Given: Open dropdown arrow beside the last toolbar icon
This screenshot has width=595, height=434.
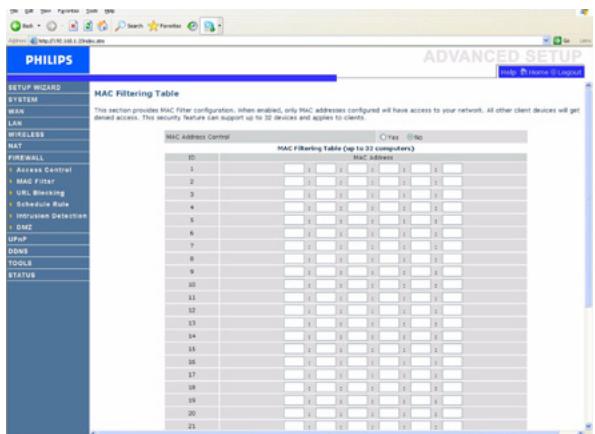Looking at the screenshot, I should click(x=219, y=26).
